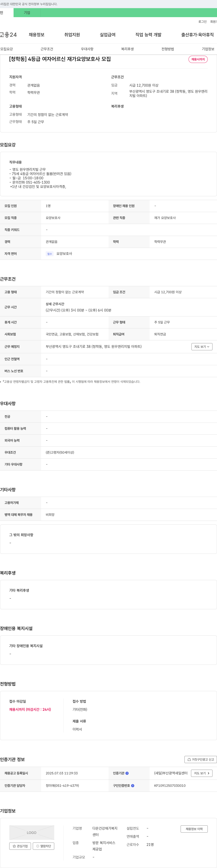Click company name 다온건강재가복지센터
The image size is (217, 868).
click(105, 831)
